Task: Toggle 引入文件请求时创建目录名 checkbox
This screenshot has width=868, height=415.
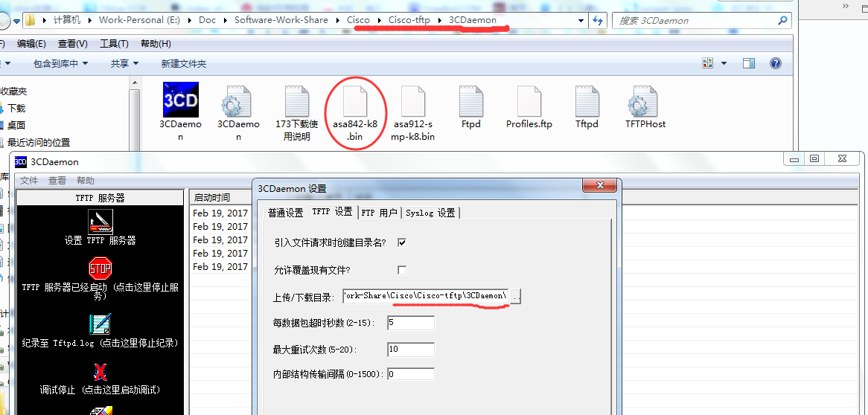Action: tap(403, 242)
